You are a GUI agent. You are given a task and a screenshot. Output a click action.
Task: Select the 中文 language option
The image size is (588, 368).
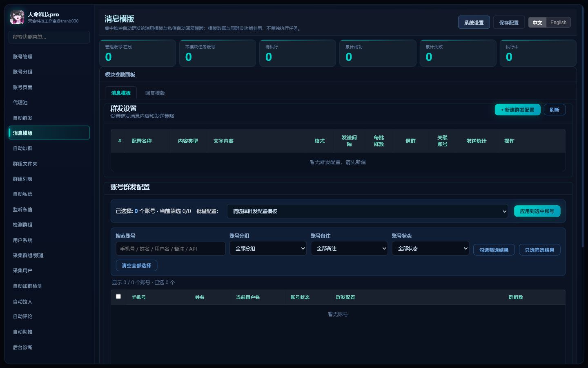[537, 22]
